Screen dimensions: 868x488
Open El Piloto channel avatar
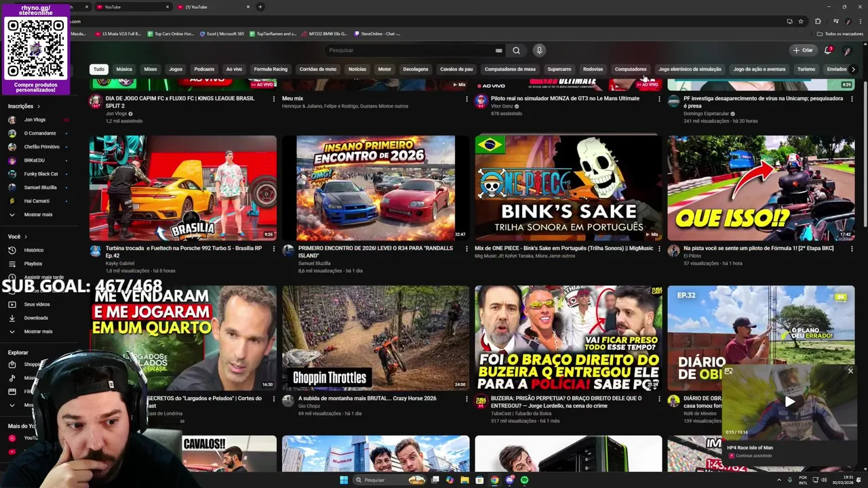(673, 251)
